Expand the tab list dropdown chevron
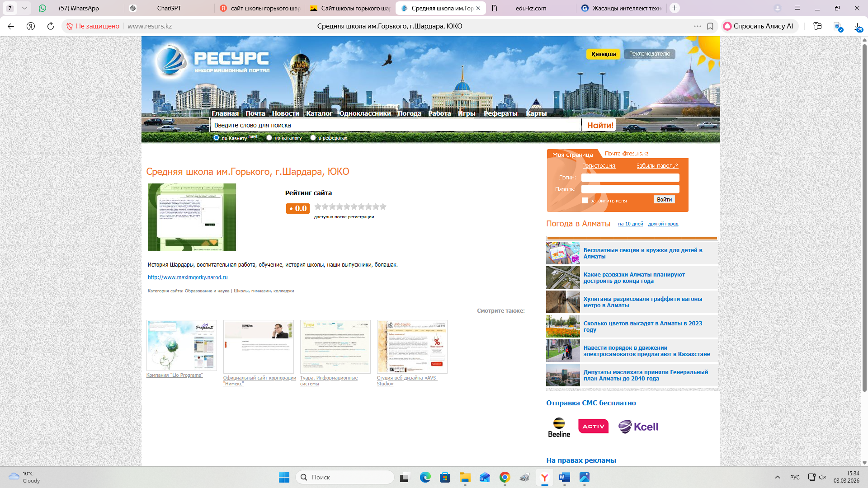Image resolution: width=868 pixels, height=488 pixels. [24, 8]
